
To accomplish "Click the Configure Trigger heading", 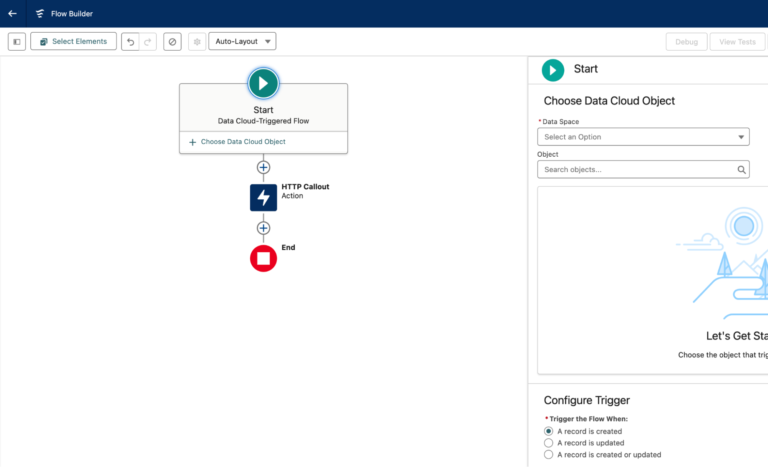I will tap(587, 400).
